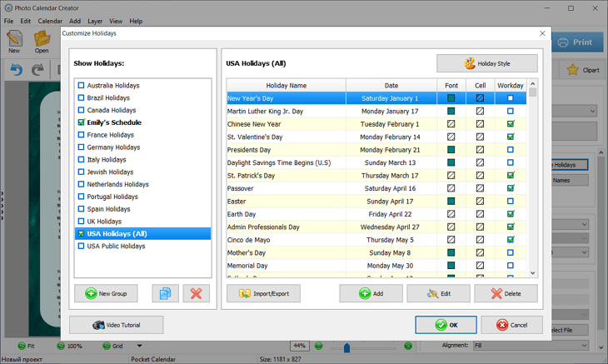
Task: Open Import/Export holidays
Action: [x=263, y=293]
